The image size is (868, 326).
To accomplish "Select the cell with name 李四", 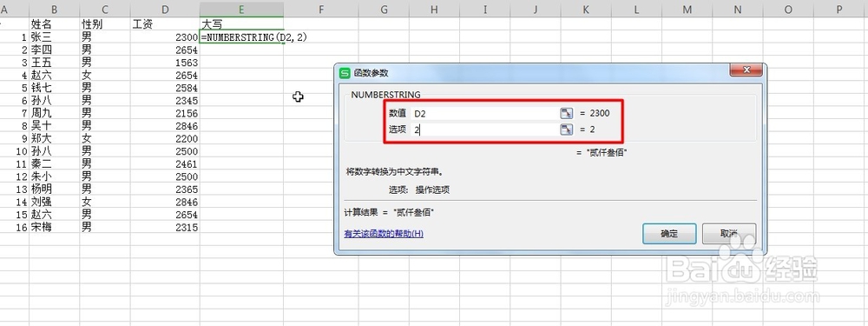I will [x=54, y=50].
